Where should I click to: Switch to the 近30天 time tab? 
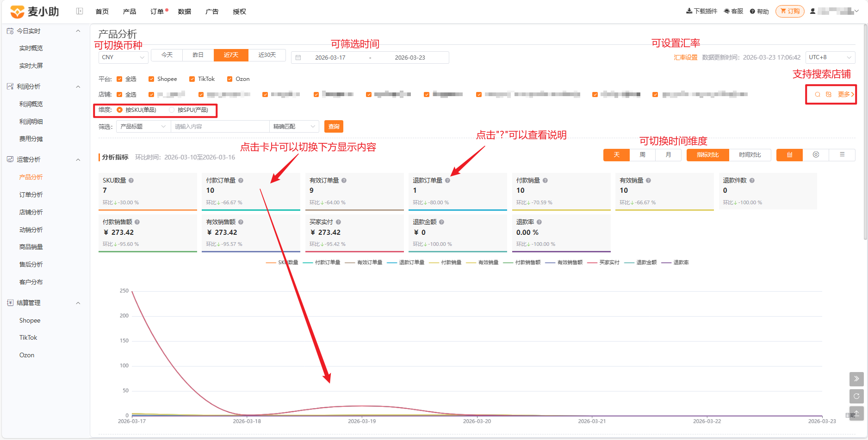[267, 55]
